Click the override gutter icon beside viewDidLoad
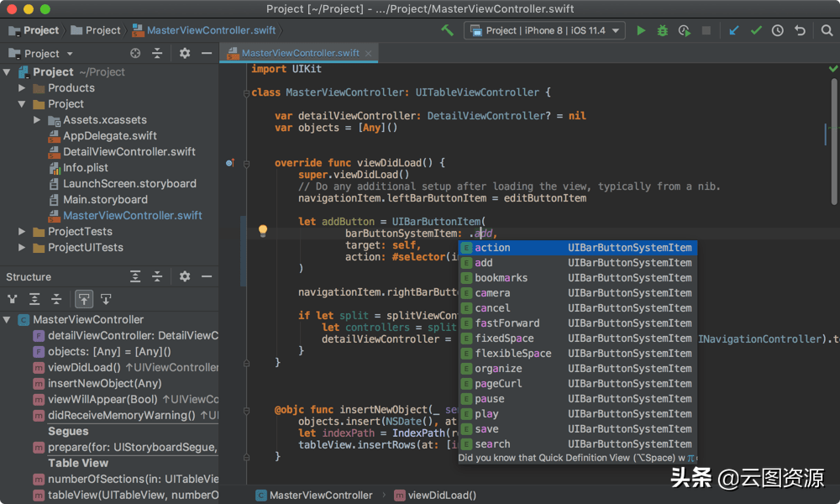Image resolution: width=840 pixels, height=504 pixels. click(230, 163)
